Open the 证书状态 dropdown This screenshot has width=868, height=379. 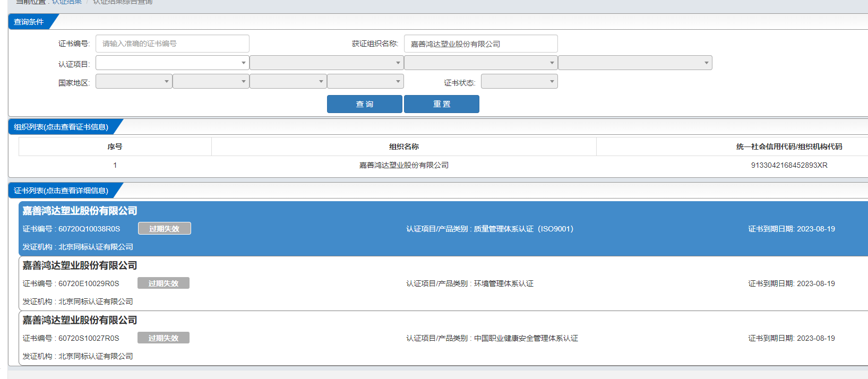pos(519,81)
